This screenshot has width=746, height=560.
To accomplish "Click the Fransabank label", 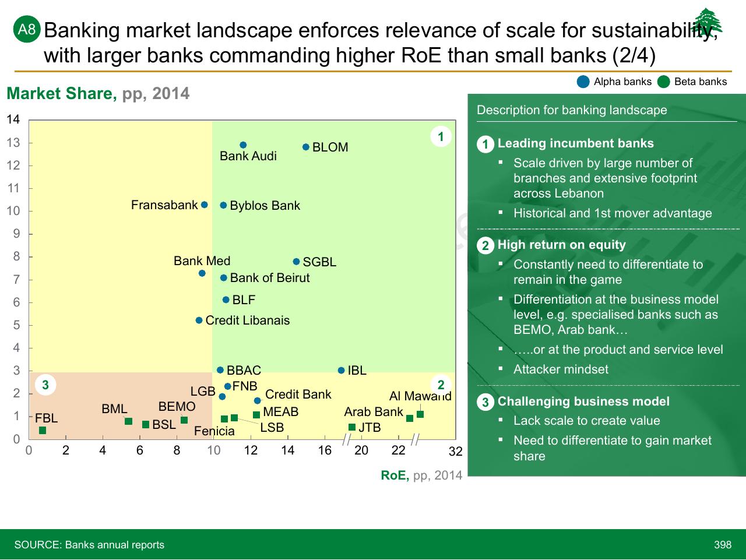I will pyautogui.click(x=164, y=205).
